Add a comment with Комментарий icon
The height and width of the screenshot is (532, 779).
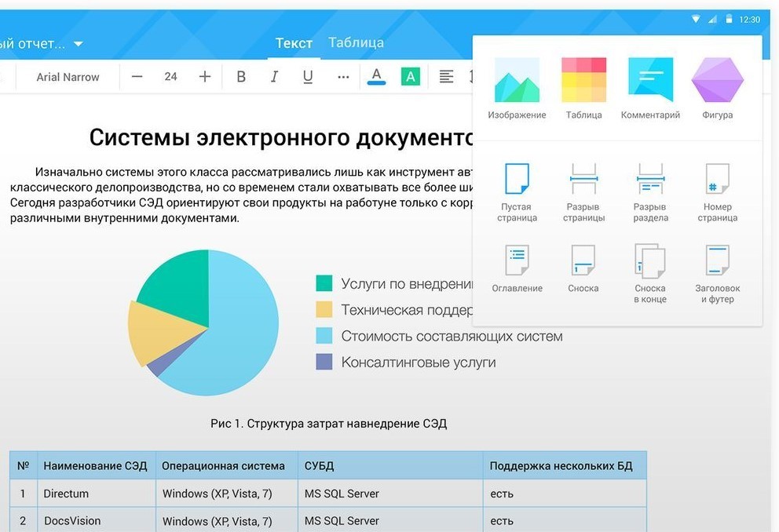click(x=650, y=81)
